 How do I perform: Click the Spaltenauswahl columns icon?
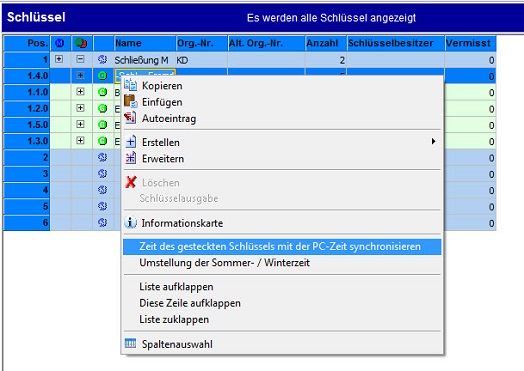coord(130,343)
